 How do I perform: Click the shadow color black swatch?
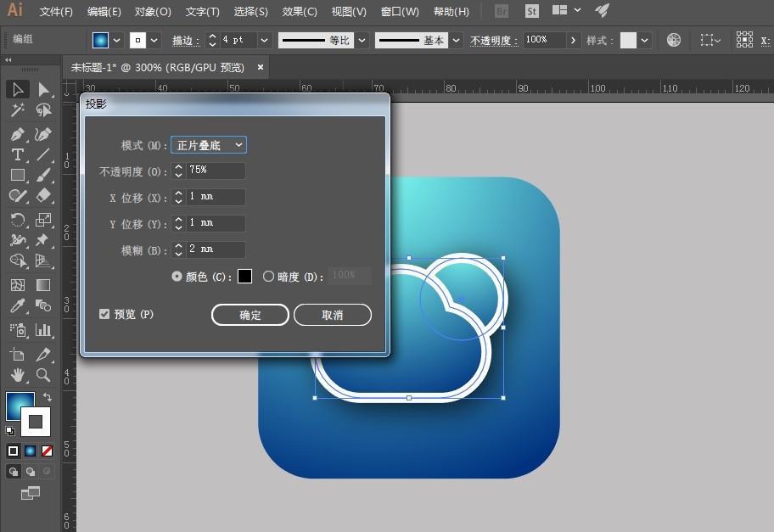click(x=244, y=277)
